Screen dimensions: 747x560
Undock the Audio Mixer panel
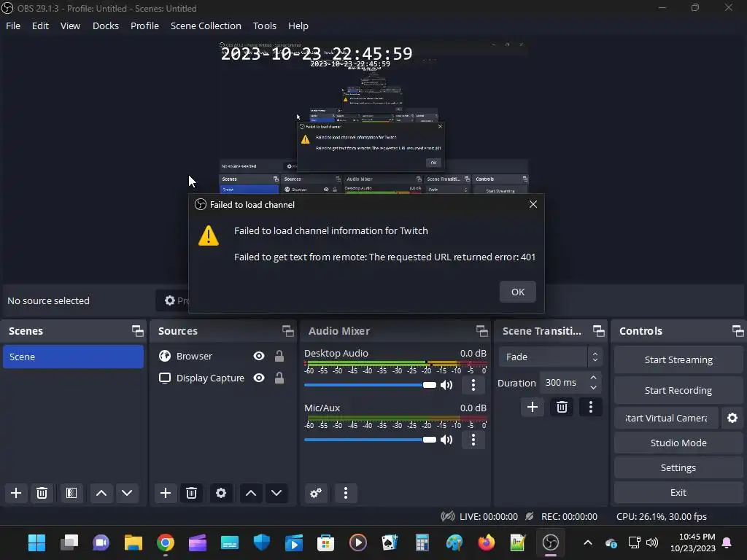[x=482, y=331]
